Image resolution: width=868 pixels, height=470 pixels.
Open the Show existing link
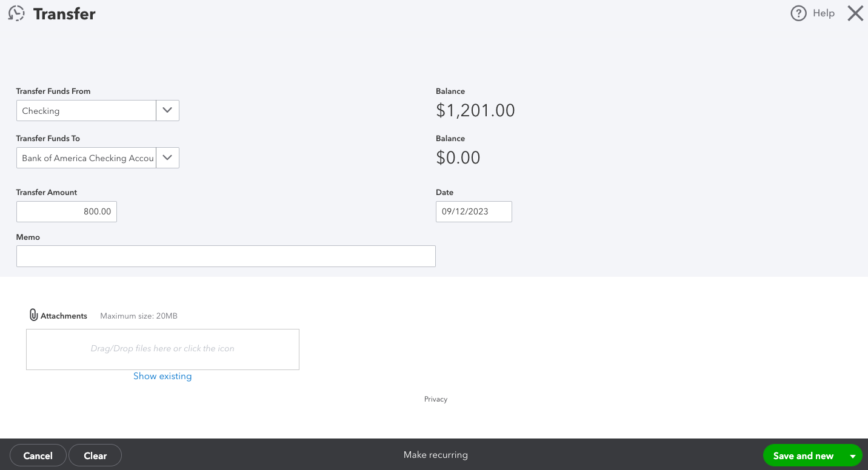[x=162, y=376]
